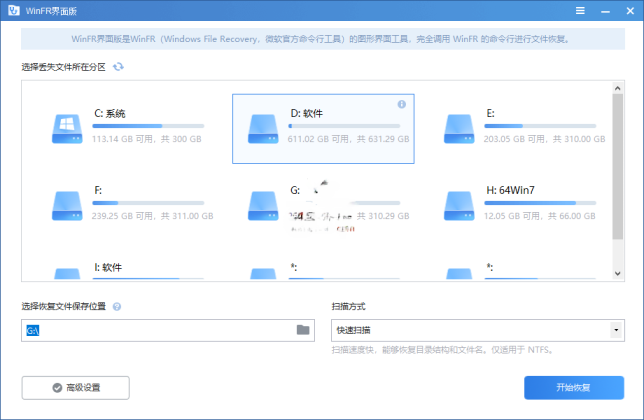Select the I: 软件 drive icon
The width and height of the screenshot is (644, 420).
click(67, 274)
